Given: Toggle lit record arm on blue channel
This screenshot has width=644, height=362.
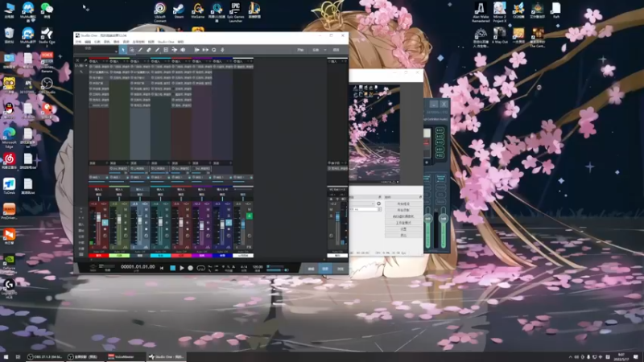Looking at the screenshot, I should tap(229, 223).
